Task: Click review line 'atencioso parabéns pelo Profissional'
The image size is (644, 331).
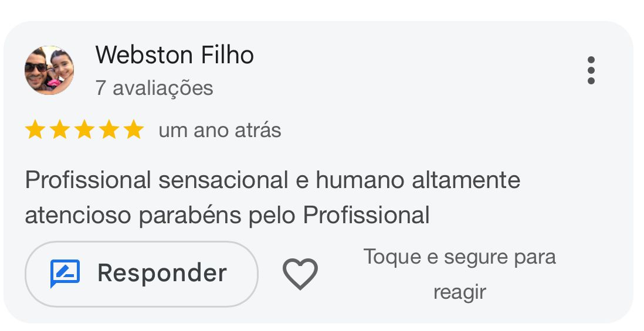Action: tap(227, 215)
